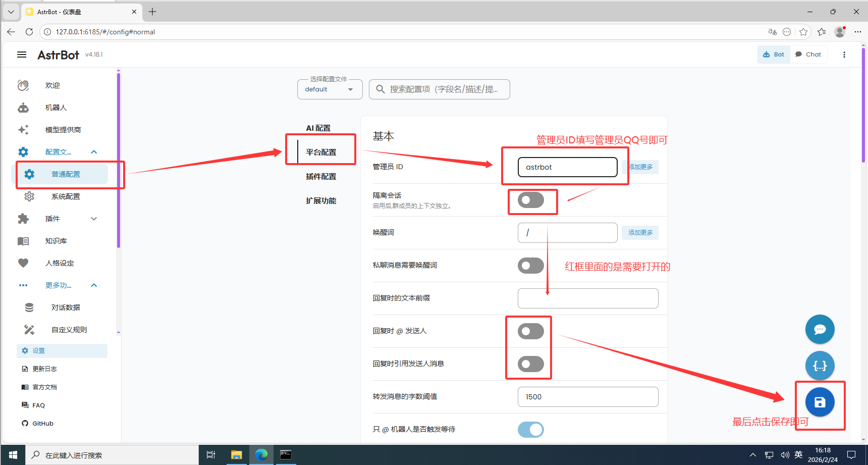The image size is (868, 465).
Task: Click 添加更多 next to 管理员 ID
Action: tap(640, 167)
